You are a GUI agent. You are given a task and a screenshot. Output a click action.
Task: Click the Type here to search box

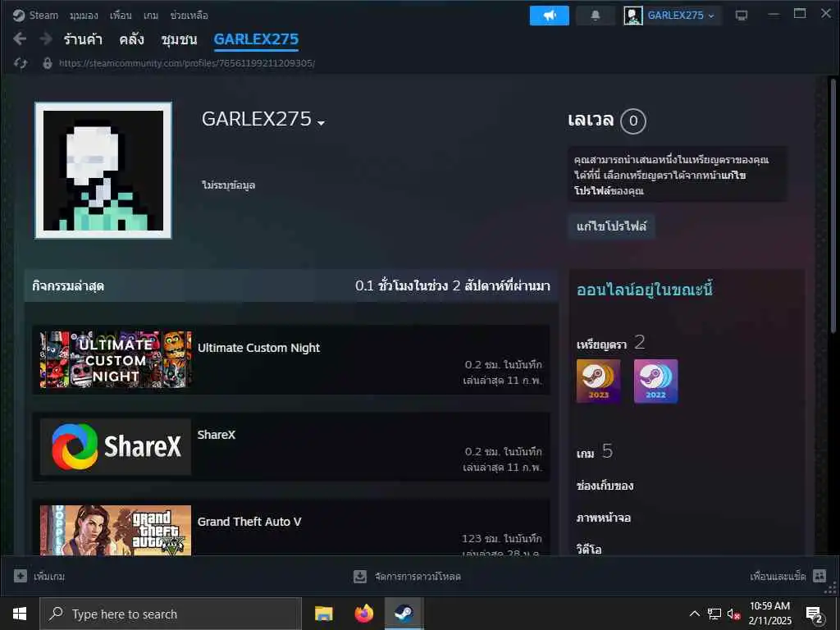tap(171, 614)
